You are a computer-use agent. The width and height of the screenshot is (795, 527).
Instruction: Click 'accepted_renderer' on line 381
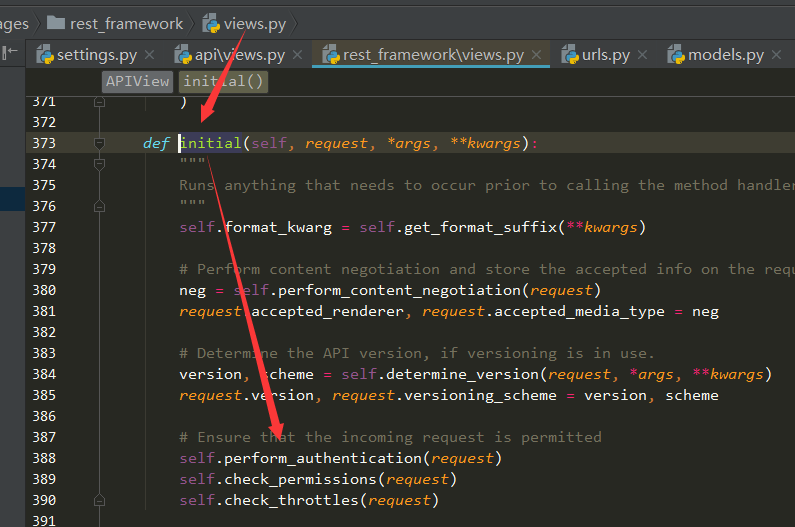click(327, 312)
